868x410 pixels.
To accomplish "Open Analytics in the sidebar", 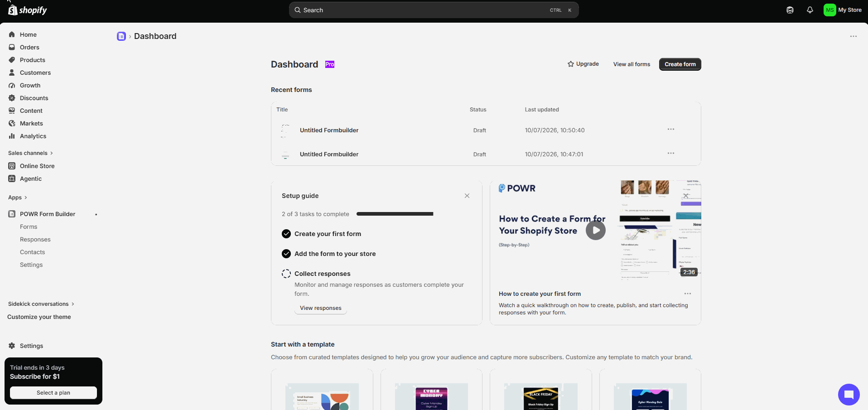I will [x=33, y=136].
